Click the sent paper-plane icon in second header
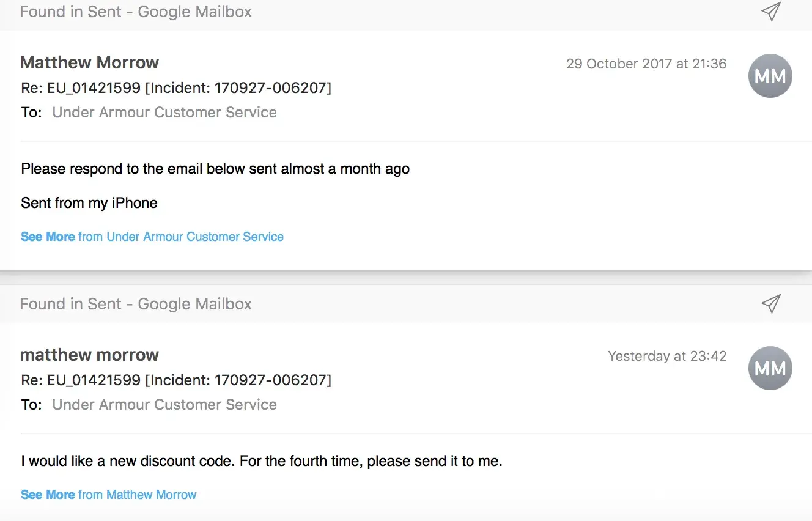Viewport: 812px width, 521px height. 771,303
